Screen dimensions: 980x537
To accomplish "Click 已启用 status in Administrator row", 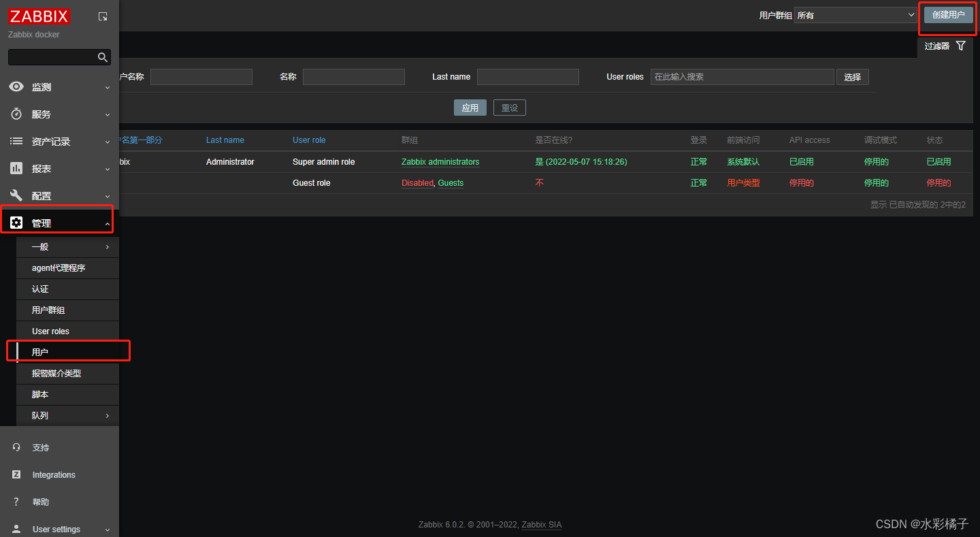I will (938, 162).
